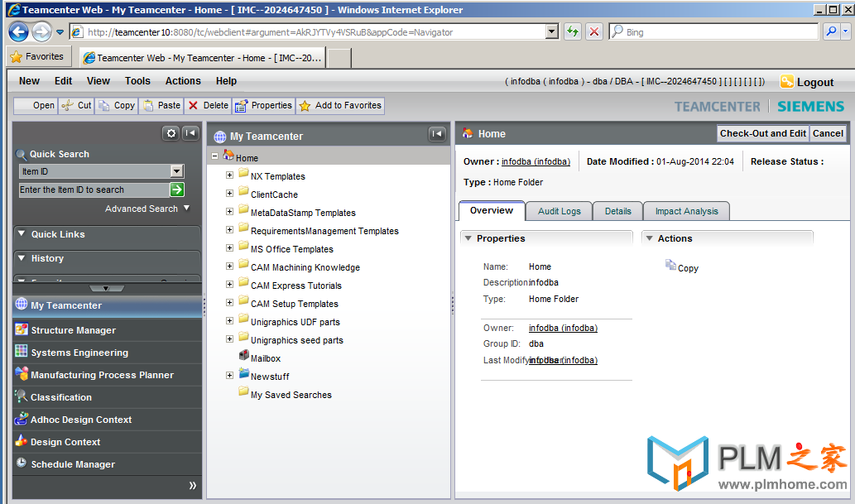This screenshot has height=504, width=855.
Task: Open the New menu
Action: point(29,81)
